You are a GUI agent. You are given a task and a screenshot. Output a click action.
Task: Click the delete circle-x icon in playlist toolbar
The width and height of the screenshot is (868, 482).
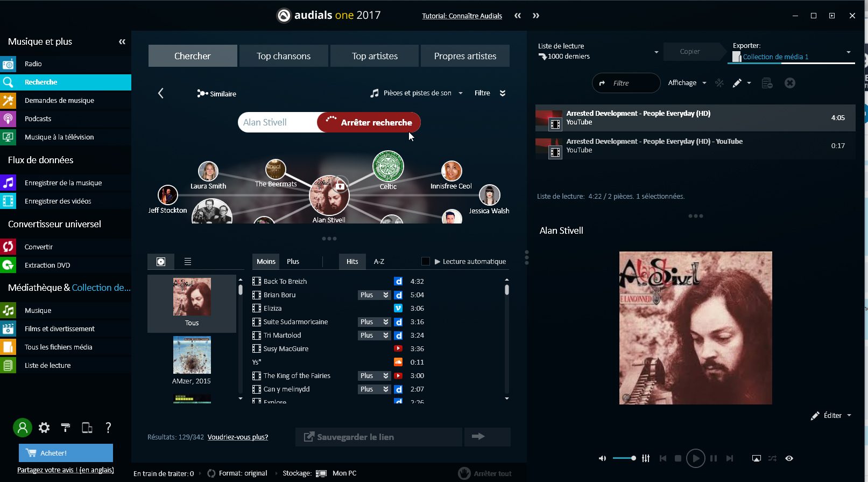pos(789,83)
